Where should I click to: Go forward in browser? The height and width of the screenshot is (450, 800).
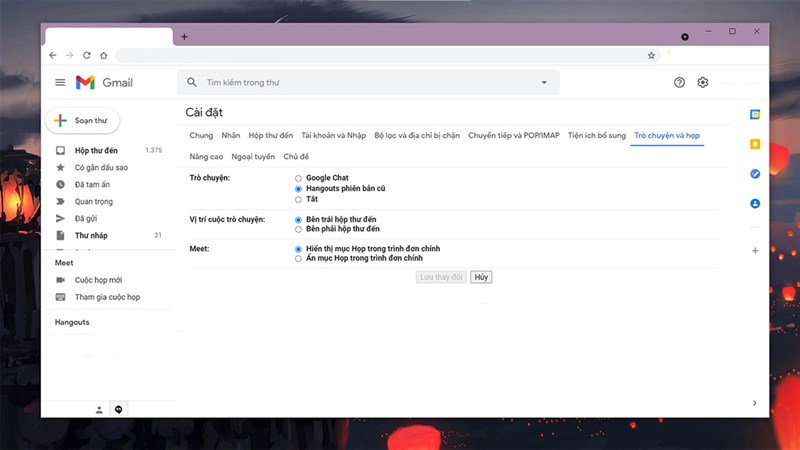click(70, 55)
